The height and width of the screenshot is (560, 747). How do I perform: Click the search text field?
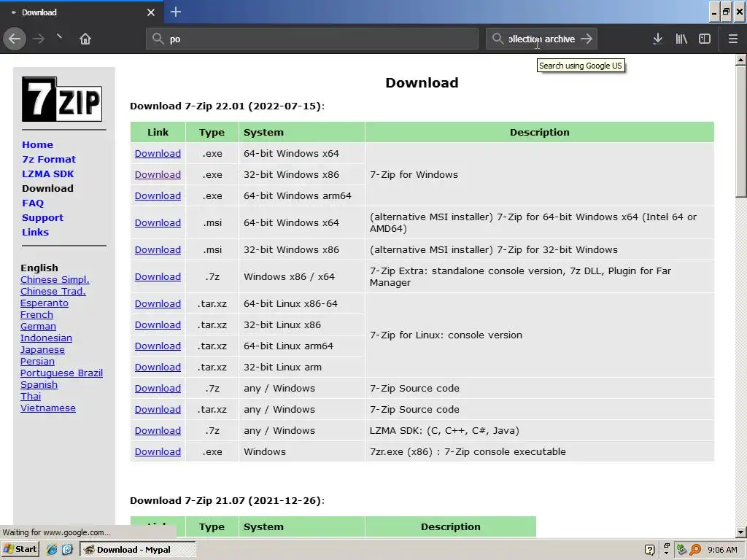(x=541, y=39)
